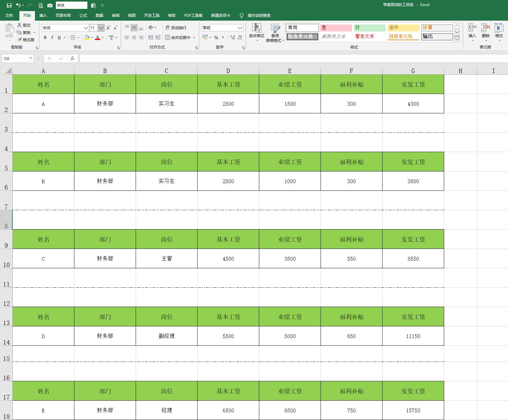
Task: Click the 剪切 cut button
Action: coord(24,25)
